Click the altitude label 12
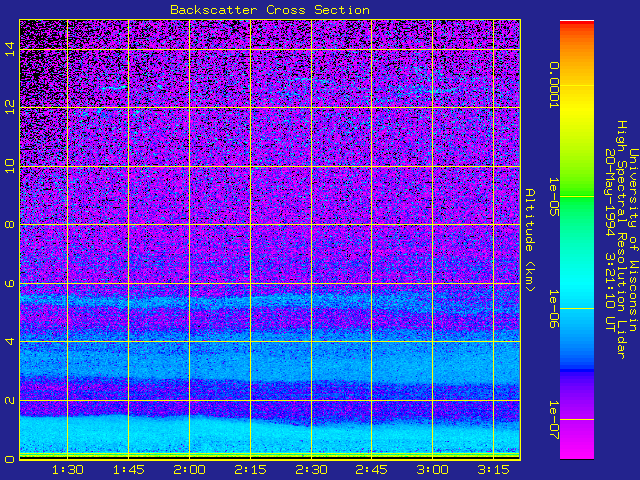Viewport: 640px width, 480px height. pyautogui.click(x=10, y=107)
